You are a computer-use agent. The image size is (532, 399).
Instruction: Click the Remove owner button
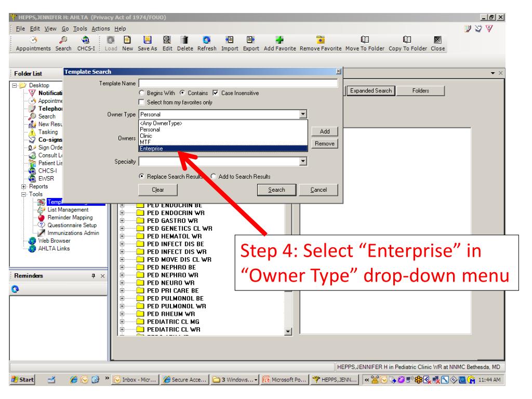(325, 143)
